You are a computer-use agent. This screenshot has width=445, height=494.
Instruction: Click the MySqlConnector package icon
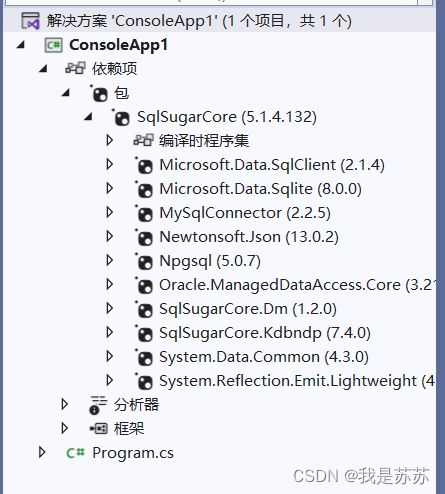[144, 213]
